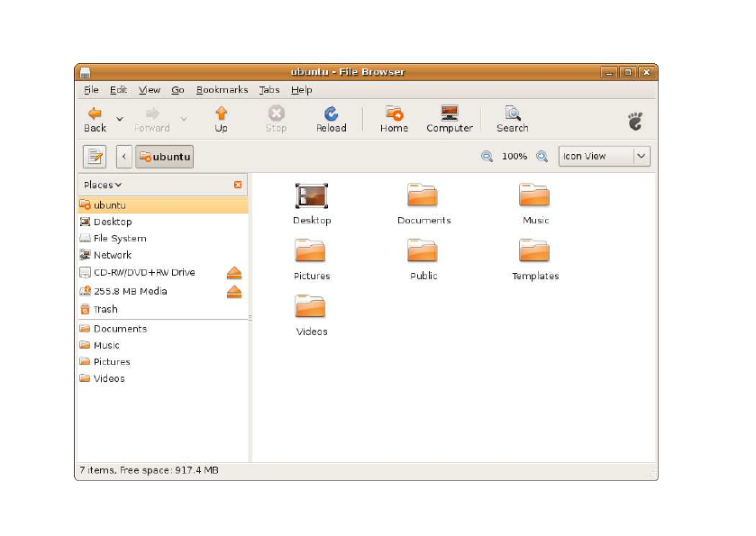The height and width of the screenshot is (536, 756).
Task: Click the Back arrow toolbar icon
Action: tap(95, 114)
